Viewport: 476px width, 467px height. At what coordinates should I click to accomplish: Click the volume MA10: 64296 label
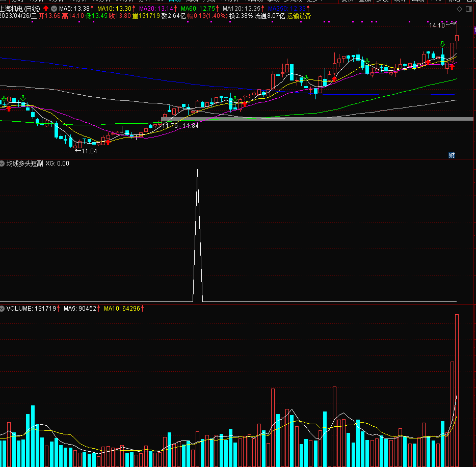122,309
